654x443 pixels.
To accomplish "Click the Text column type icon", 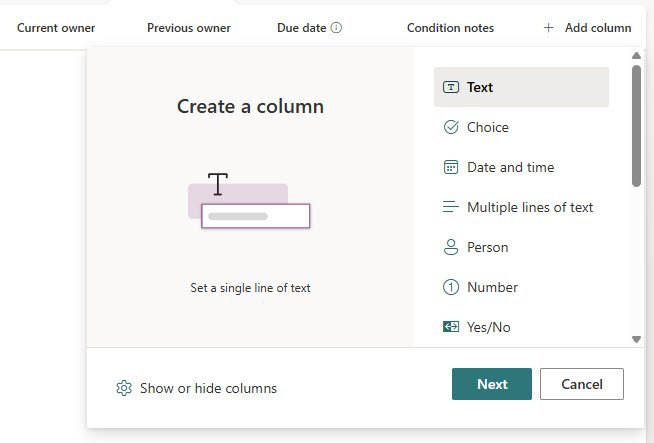I will [x=450, y=87].
